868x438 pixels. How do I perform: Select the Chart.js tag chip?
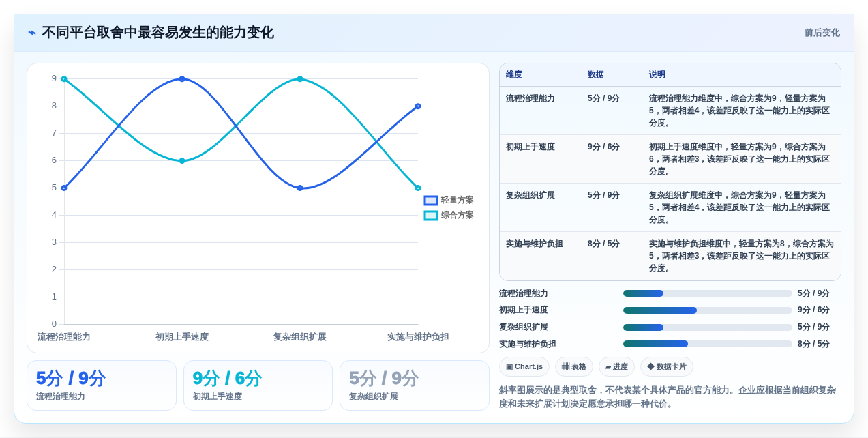pos(524,367)
